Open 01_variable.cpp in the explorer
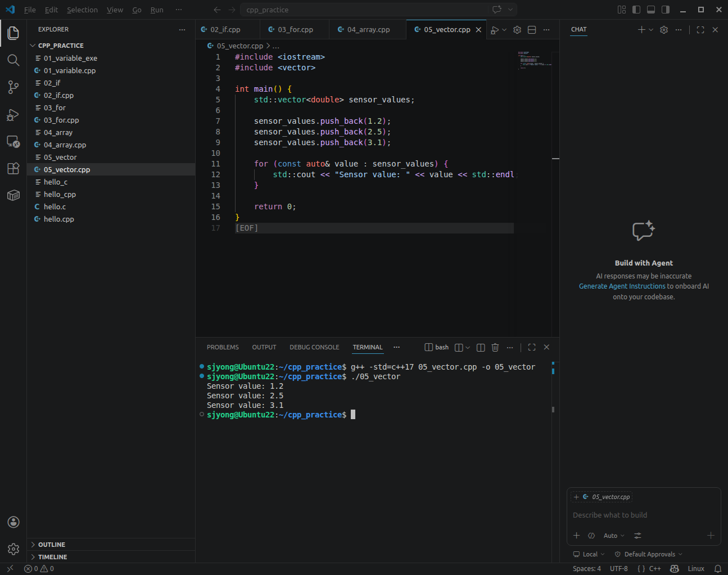Image resolution: width=728 pixels, height=575 pixels. tap(111, 70)
